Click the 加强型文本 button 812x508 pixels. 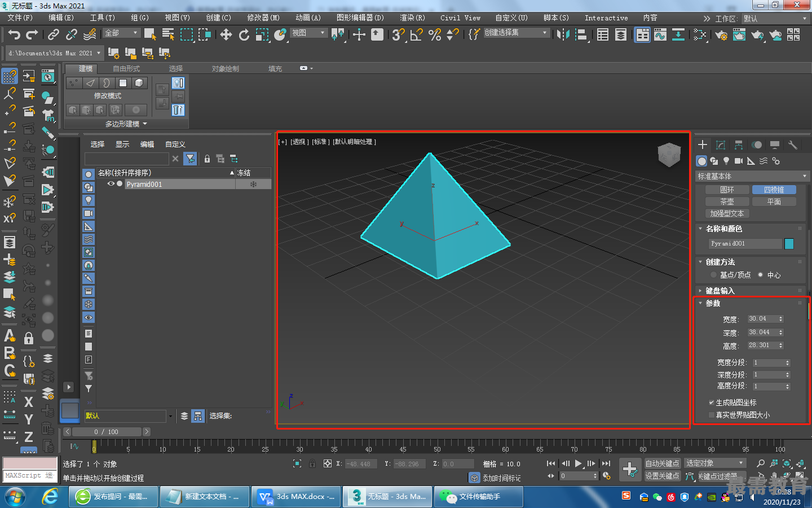point(727,213)
